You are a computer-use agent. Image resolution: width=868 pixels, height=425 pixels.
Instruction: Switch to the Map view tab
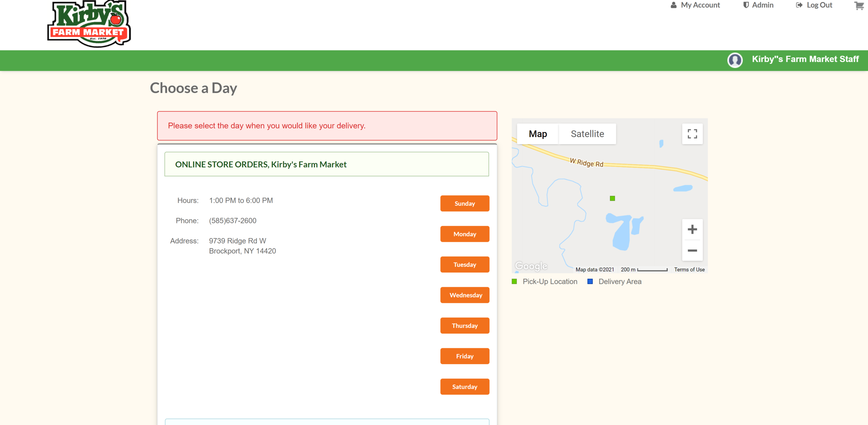click(x=537, y=134)
